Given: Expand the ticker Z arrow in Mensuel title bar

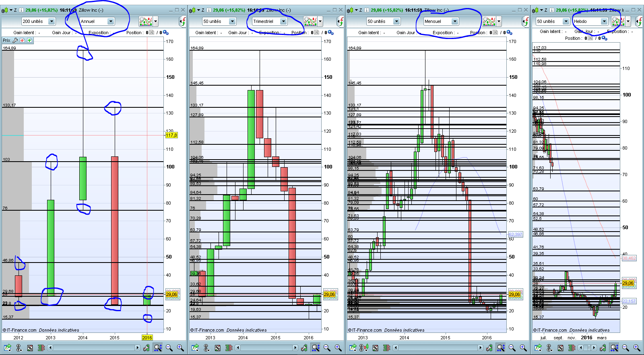Looking at the screenshot, I should (357, 10).
